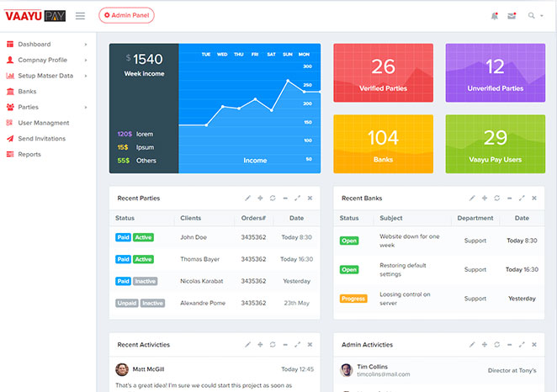Refresh the Recent Parties panel
This screenshot has height=392, width=557.
point(273,198)
